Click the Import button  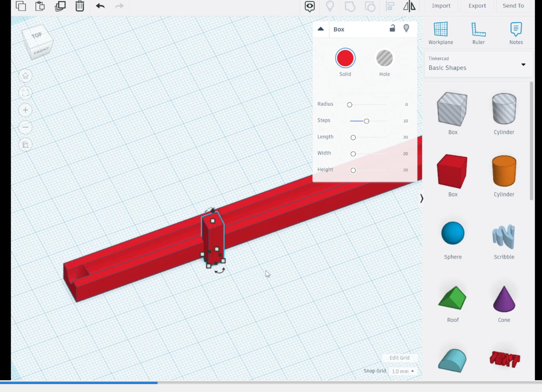[x=441, y=6]
